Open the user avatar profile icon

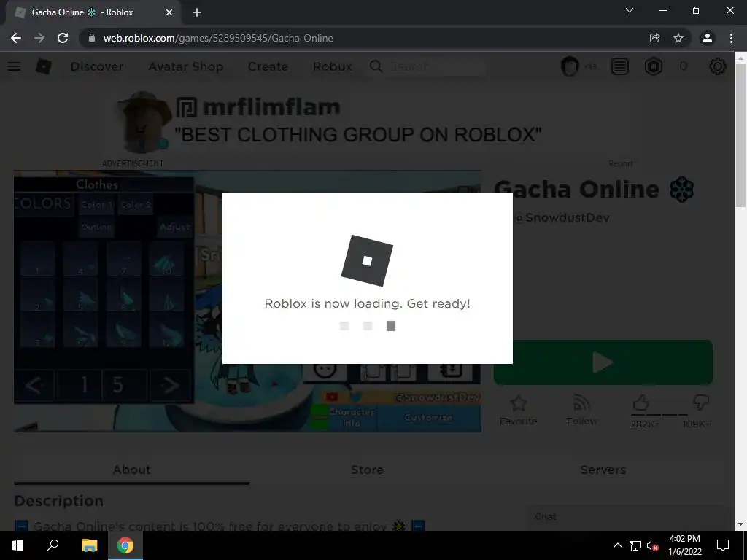pos(570,66)
